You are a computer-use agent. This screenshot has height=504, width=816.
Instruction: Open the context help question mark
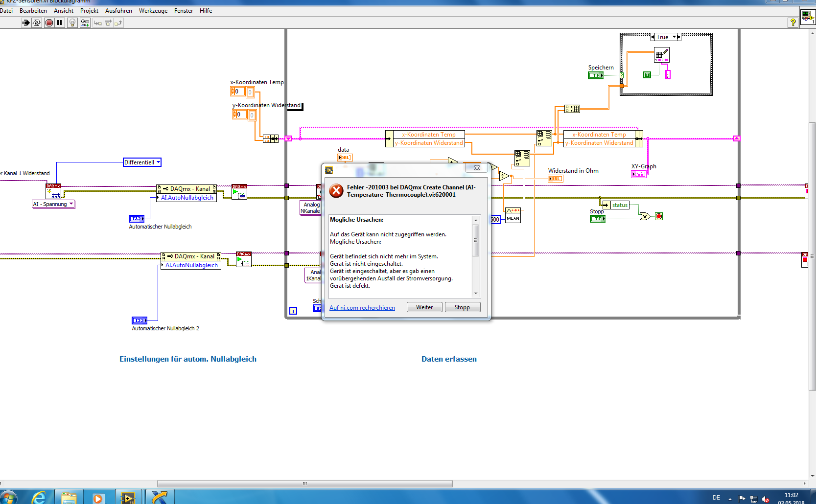pos(793,22)
